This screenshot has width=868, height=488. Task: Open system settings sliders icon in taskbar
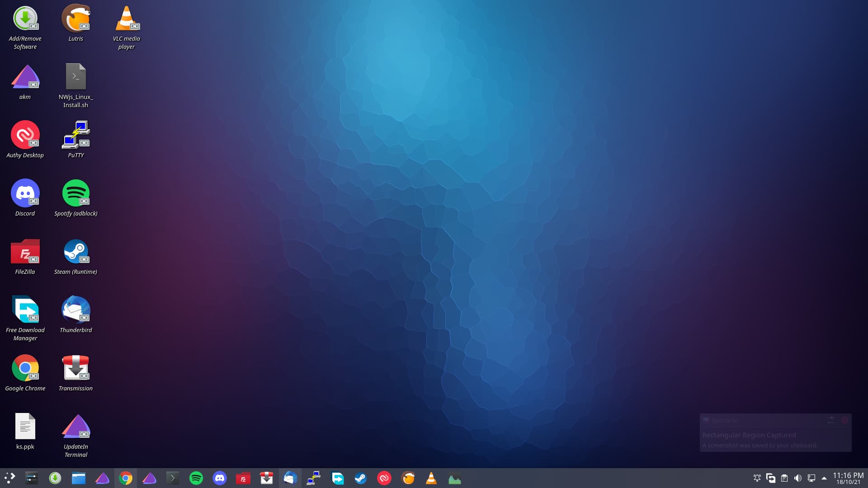[32, 478]
